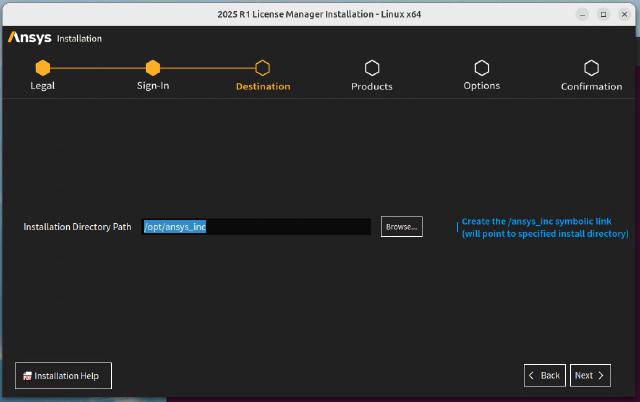Screen dimensions: 640x402
Task: Open the Installation Help document
Action: tap(63, 375)
